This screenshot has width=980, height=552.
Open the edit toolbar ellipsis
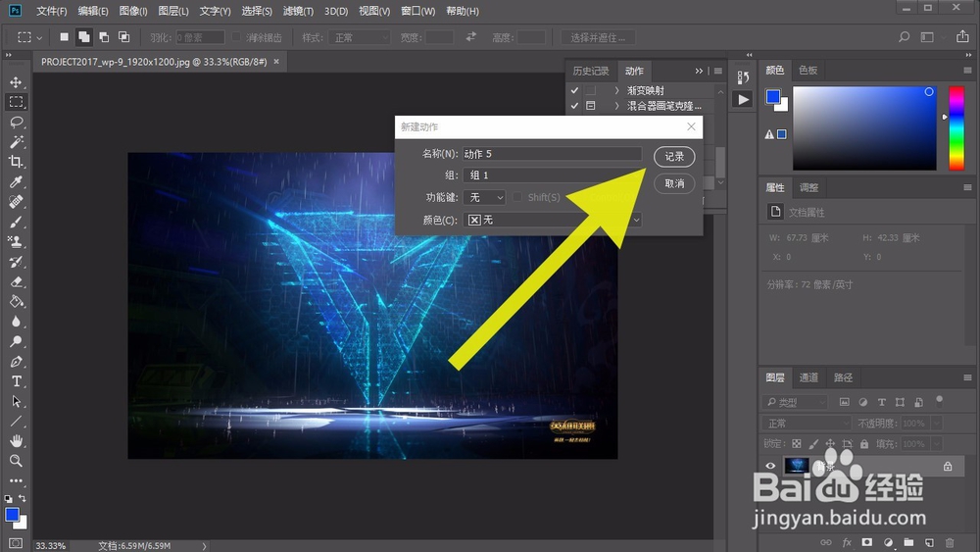click(17, 480)
